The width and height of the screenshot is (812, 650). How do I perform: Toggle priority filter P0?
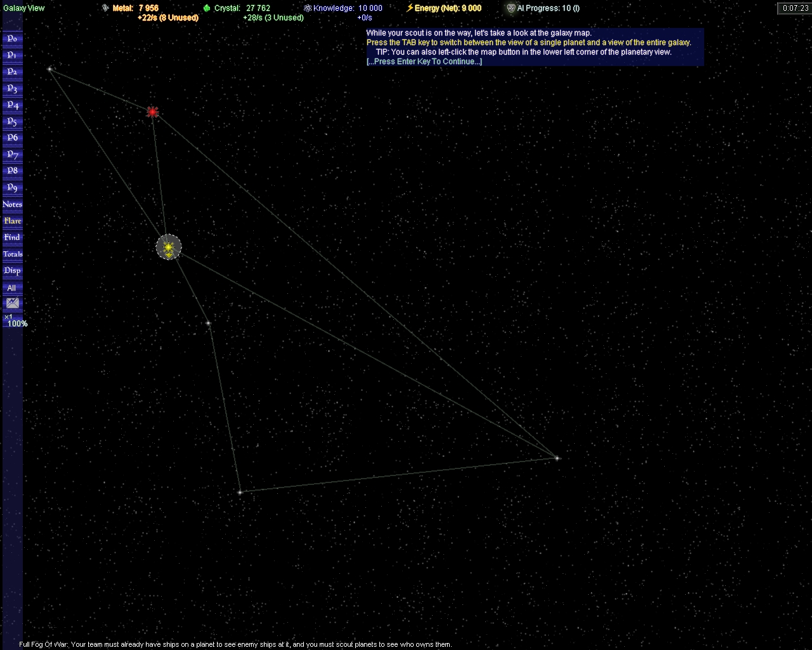pyautogui.click(x=12, y=39)
